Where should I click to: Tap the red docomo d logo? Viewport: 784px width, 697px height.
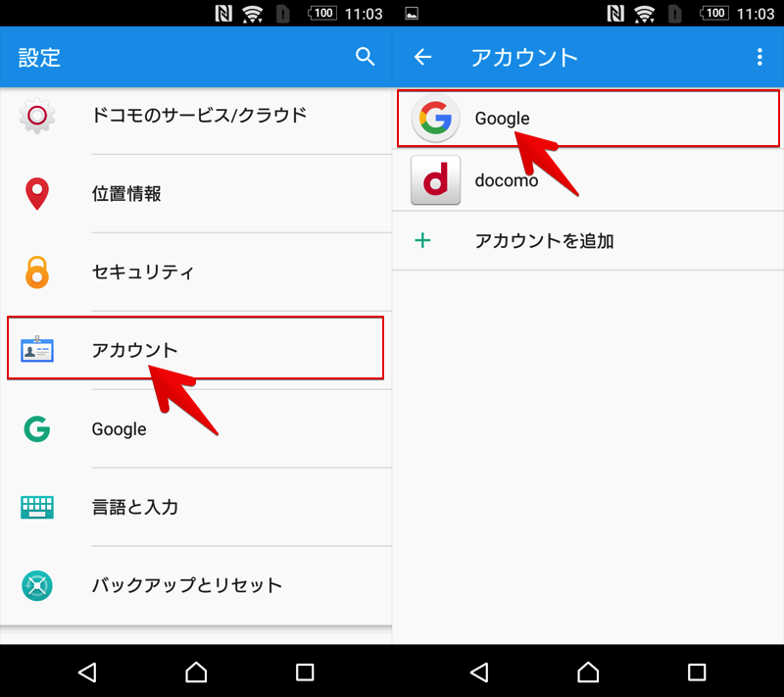435,180
